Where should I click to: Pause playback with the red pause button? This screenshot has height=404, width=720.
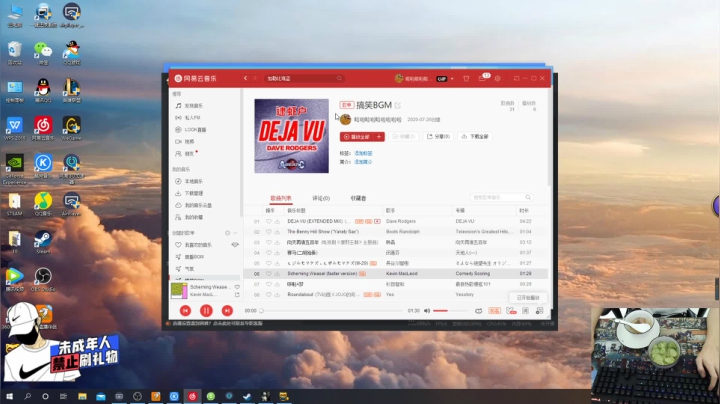(x=206, y=311)
